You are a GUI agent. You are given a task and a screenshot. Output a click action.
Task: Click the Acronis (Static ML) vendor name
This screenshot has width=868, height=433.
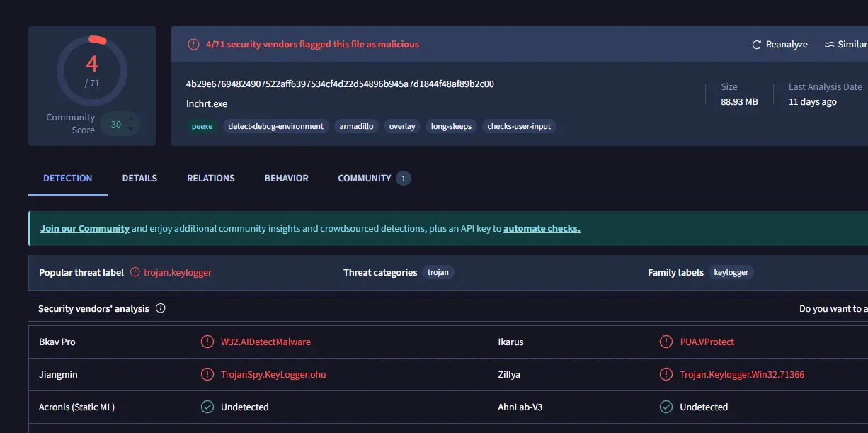coord(76,407)
